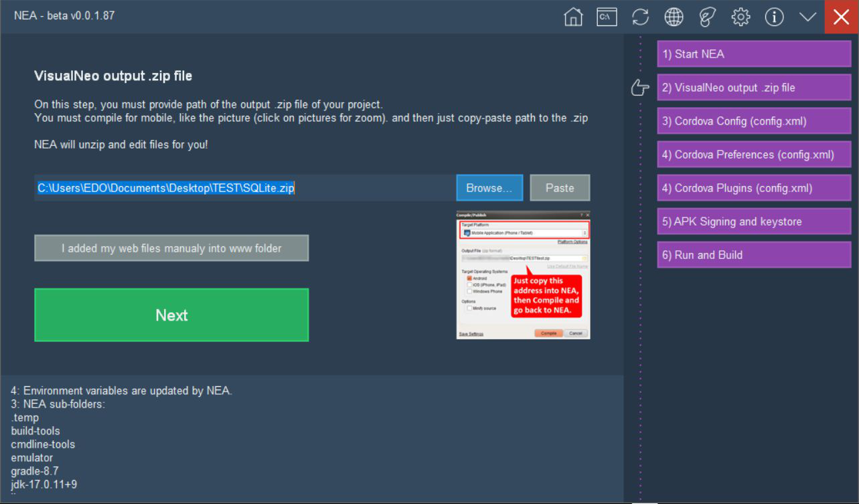Click the "build-tools" log entry
The width and height of the screenshot is (859, 504).
click(35, 431)
